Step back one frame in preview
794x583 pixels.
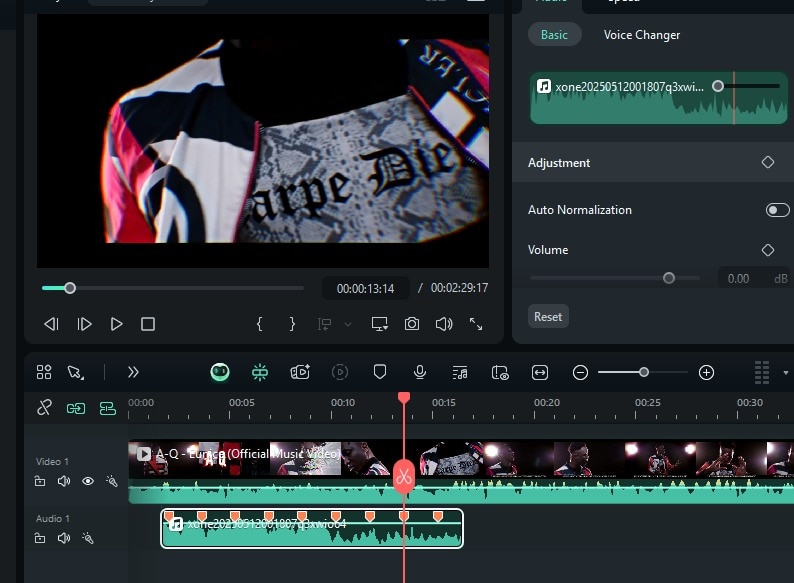click(51, 324)
